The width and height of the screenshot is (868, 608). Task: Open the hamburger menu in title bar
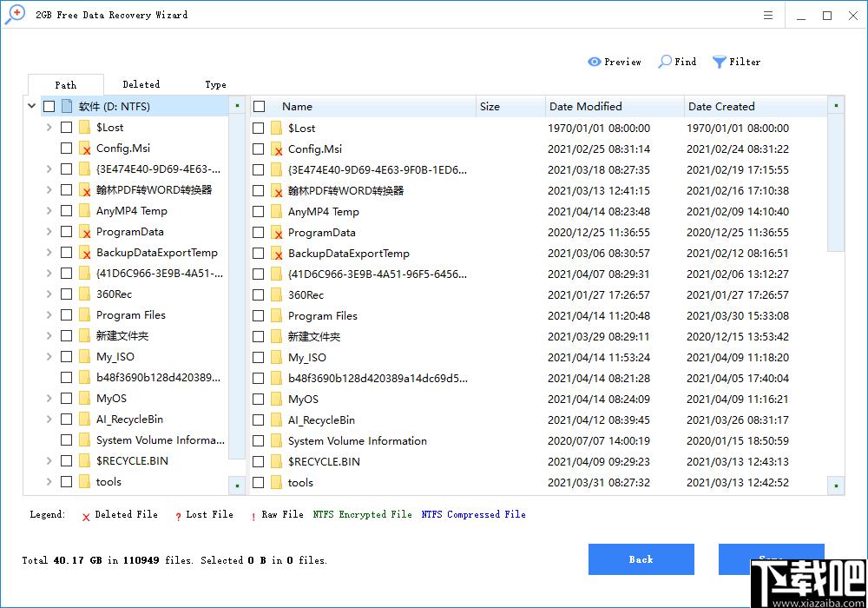768,16
